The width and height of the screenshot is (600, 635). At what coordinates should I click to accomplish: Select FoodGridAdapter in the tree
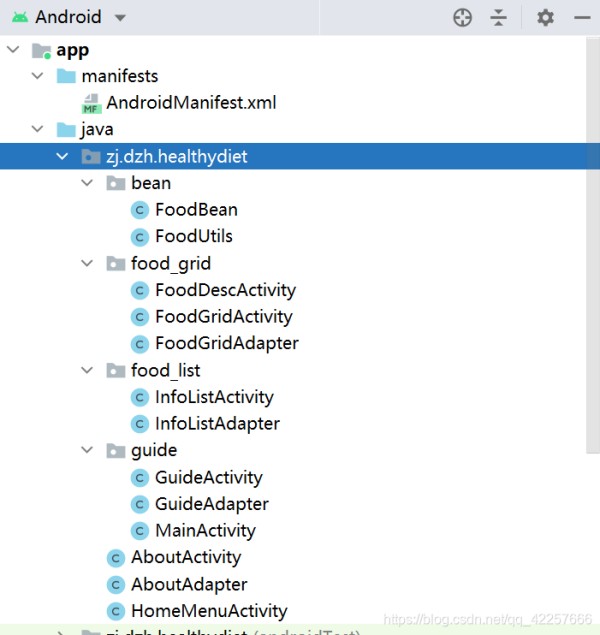pos(227,344)
